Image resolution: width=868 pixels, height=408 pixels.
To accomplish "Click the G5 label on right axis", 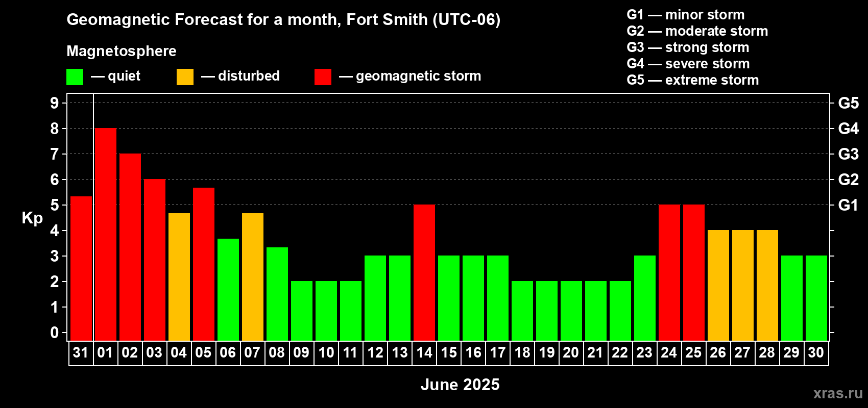I will tap(849, 103).
